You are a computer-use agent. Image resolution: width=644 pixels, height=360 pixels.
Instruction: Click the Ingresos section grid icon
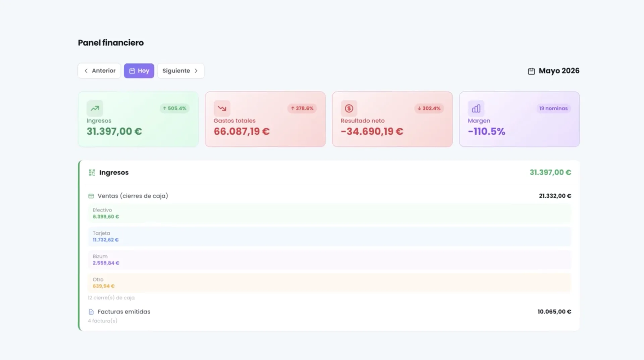tap(92, 172)
